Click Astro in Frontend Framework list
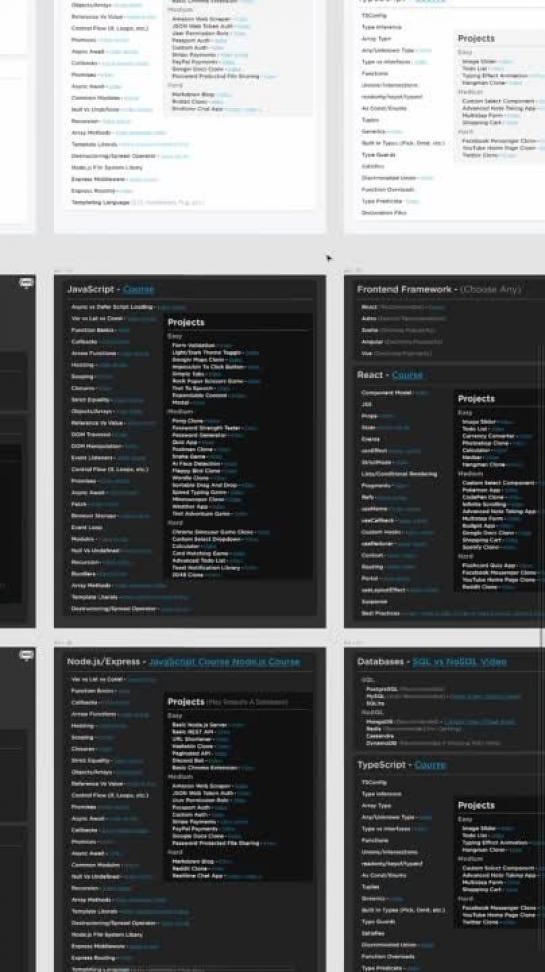The height and width of the screenshot is (972, 545). point(369,319)
